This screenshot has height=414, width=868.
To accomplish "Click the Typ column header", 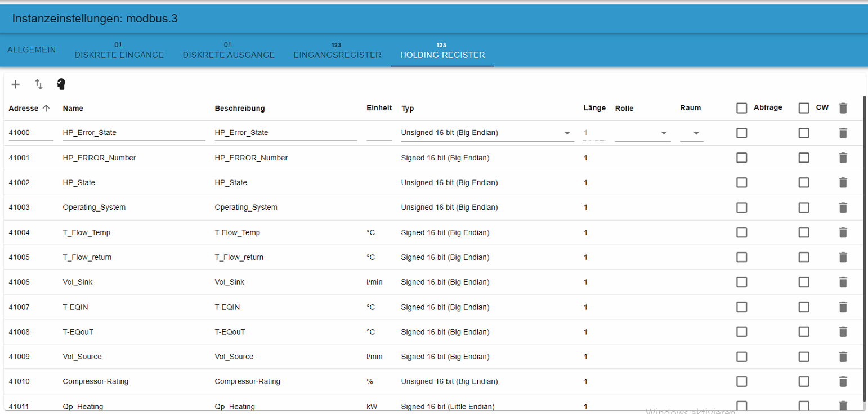I will [408, 108].
